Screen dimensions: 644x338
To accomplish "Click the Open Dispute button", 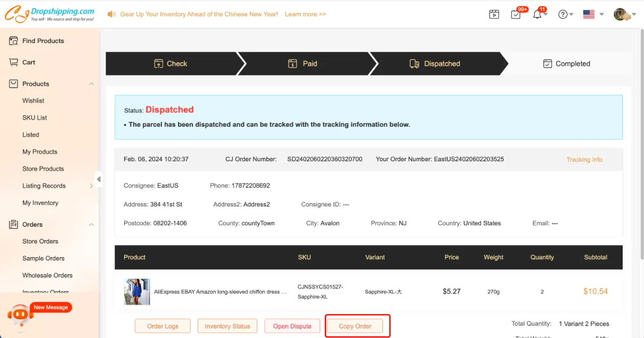I will 292,326.
